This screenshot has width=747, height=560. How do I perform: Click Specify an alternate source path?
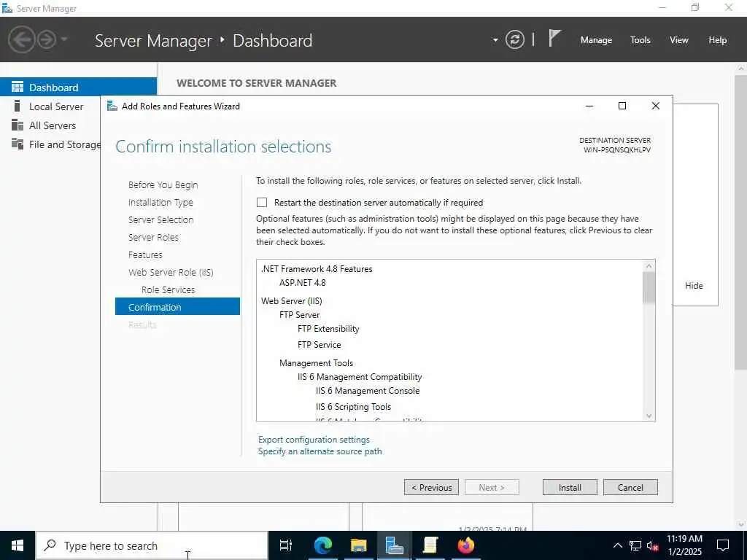[320, 451]
